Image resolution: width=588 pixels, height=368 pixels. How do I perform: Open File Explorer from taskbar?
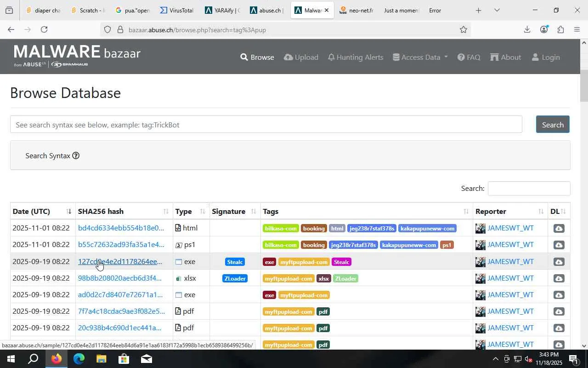point(102,359)
